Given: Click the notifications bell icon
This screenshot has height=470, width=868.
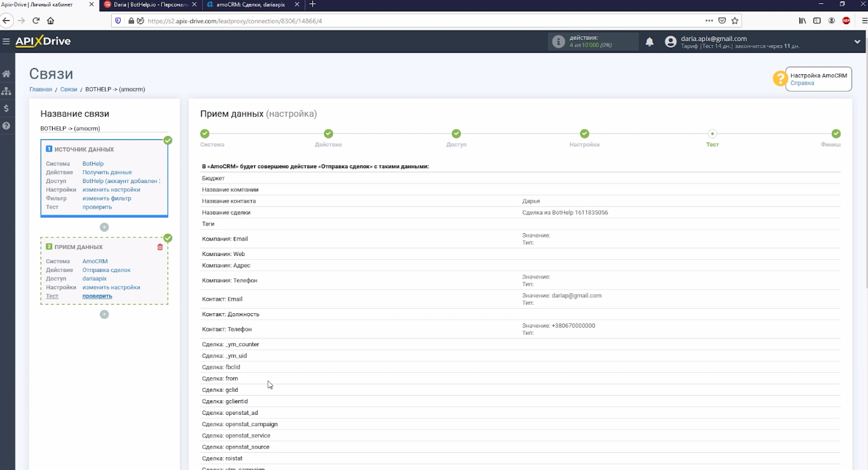Looking at the screenshot, I should tap(649, 42).
